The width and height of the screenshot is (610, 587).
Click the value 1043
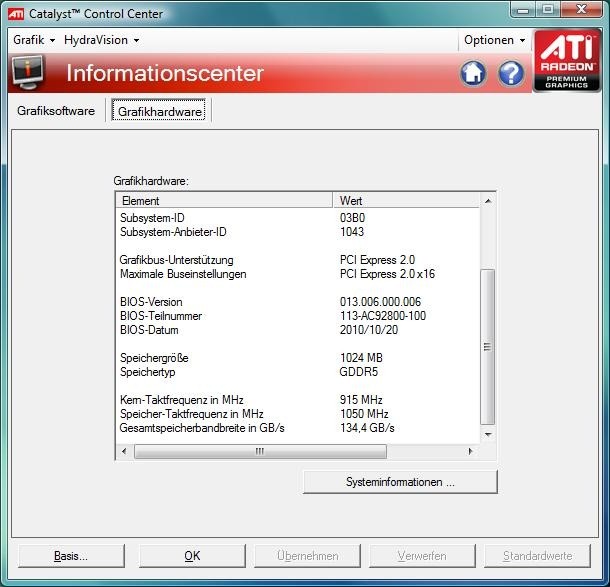pyautogui.click(x=352, y=232)
